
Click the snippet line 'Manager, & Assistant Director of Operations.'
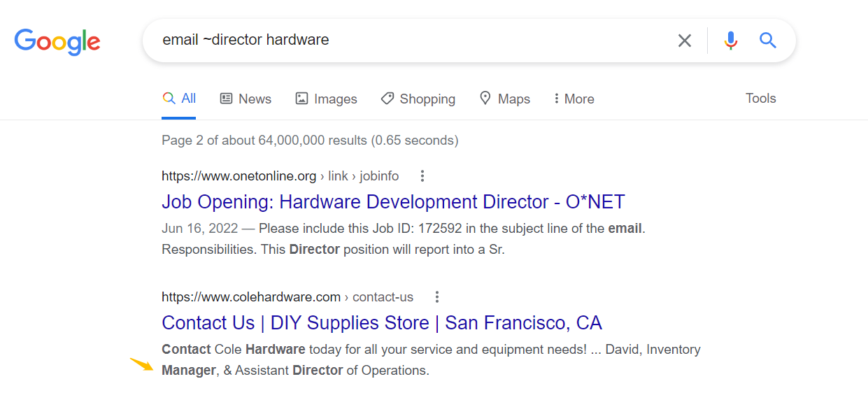pyautogui.click(x=295, y=371)
